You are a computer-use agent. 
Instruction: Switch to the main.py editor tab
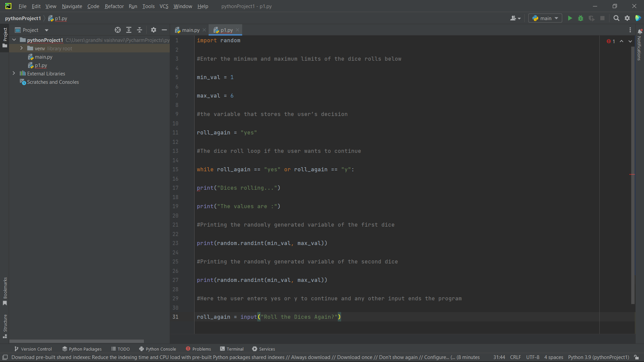pyautogui.click(x=191, y=30)
